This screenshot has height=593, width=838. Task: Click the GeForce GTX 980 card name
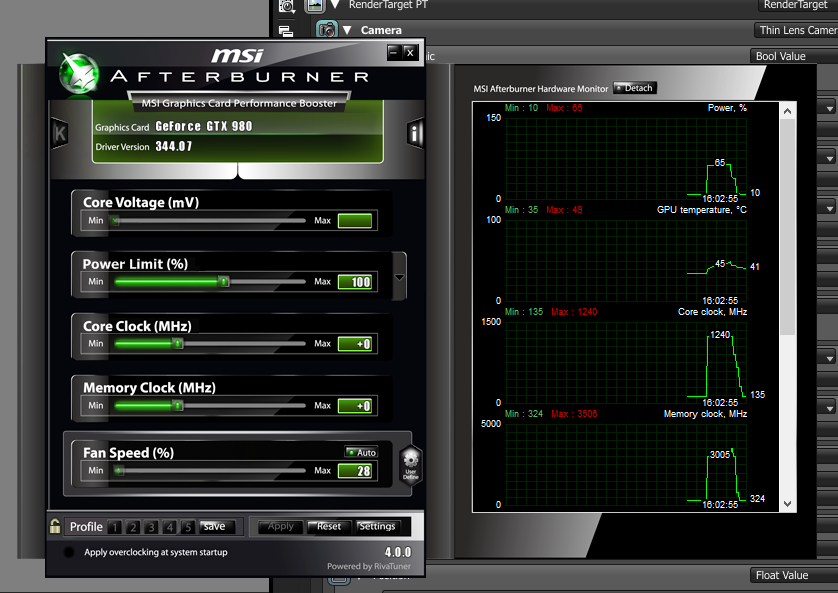point(204,127)
